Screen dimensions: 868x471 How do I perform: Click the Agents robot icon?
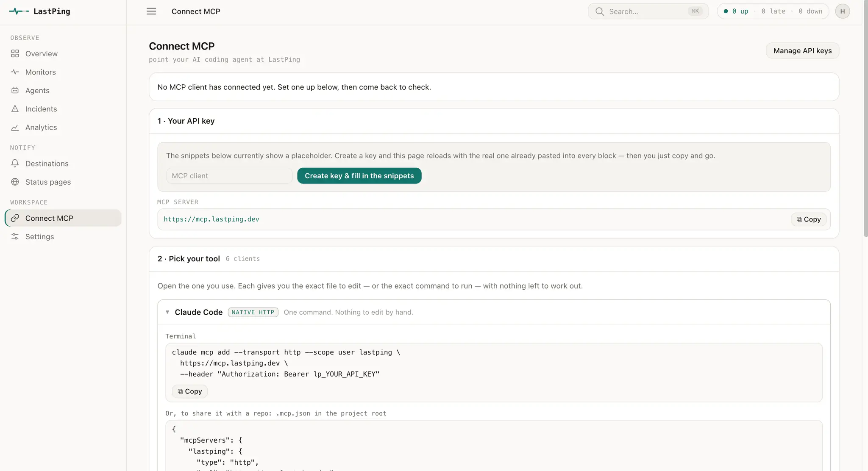[15, 90]
